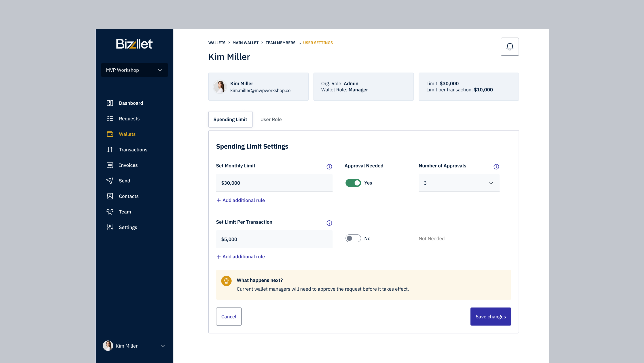644x363 pixels.
Task: Open Dashboard from the sidebar
Action: point(131,103)
